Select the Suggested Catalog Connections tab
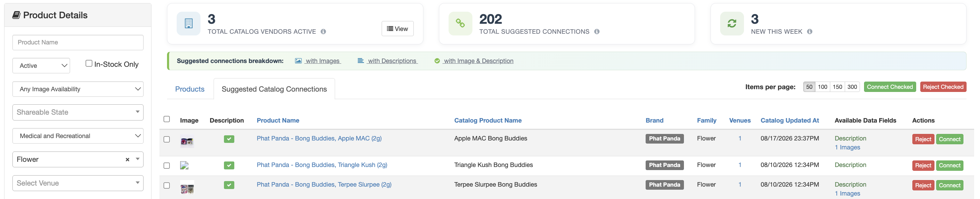The height and width of the screenshot is (199, 980). [x=274, y=89]
